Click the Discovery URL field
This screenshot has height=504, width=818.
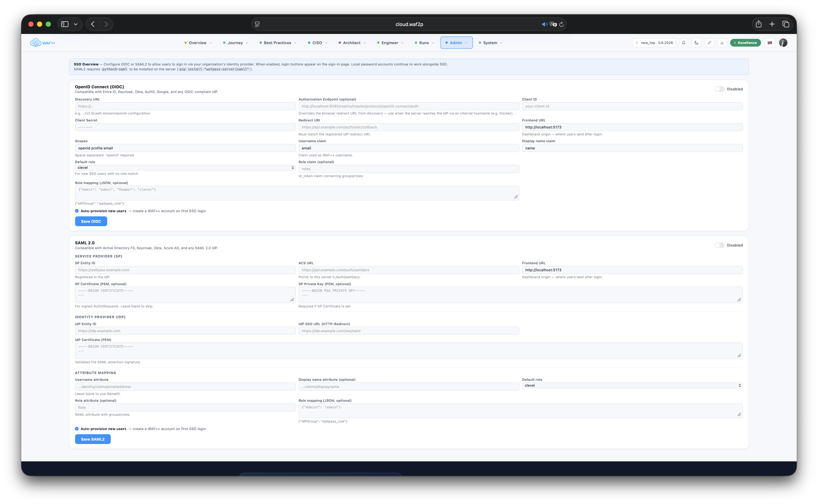click(185, 106)
